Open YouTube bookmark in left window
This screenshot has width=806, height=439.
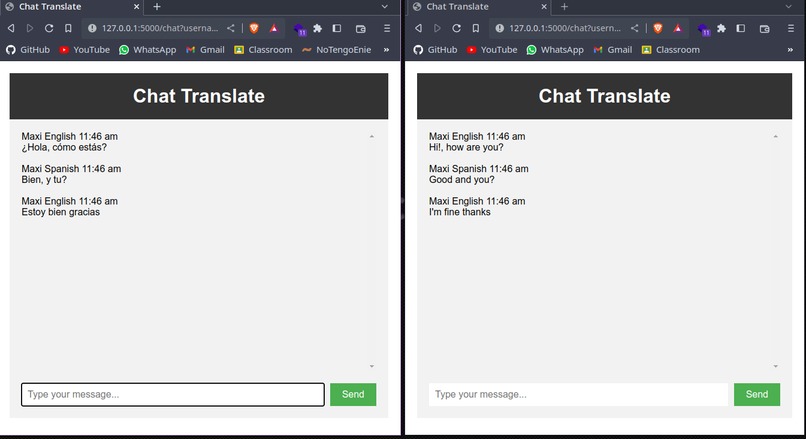[x=85, y=50]
